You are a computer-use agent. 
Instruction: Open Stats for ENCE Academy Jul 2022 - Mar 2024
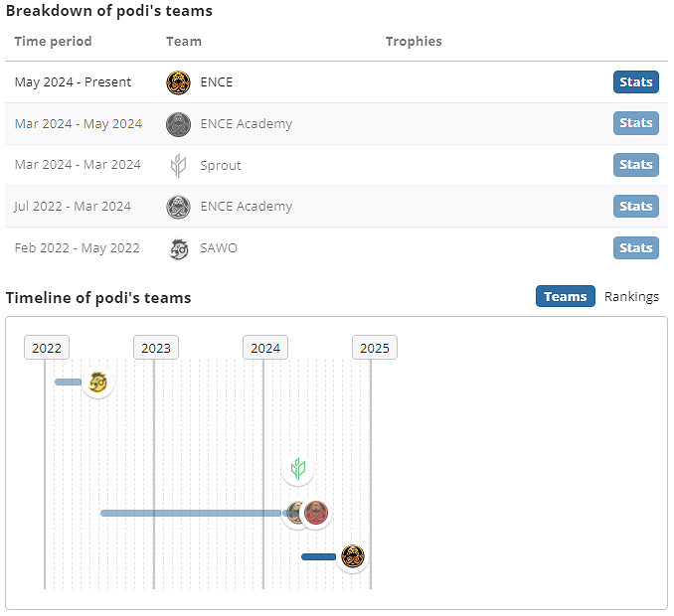[635, 207]
